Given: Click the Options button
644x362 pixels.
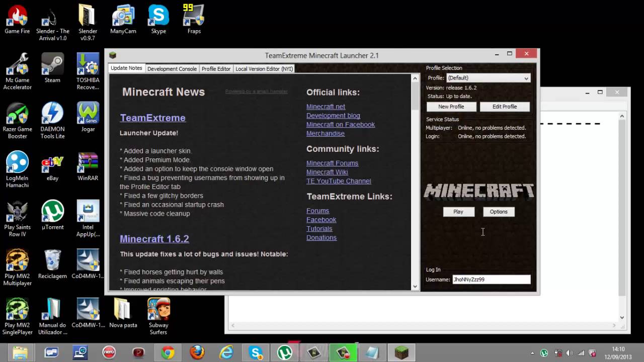Looking at the screenshot, I should coord(499,212).
